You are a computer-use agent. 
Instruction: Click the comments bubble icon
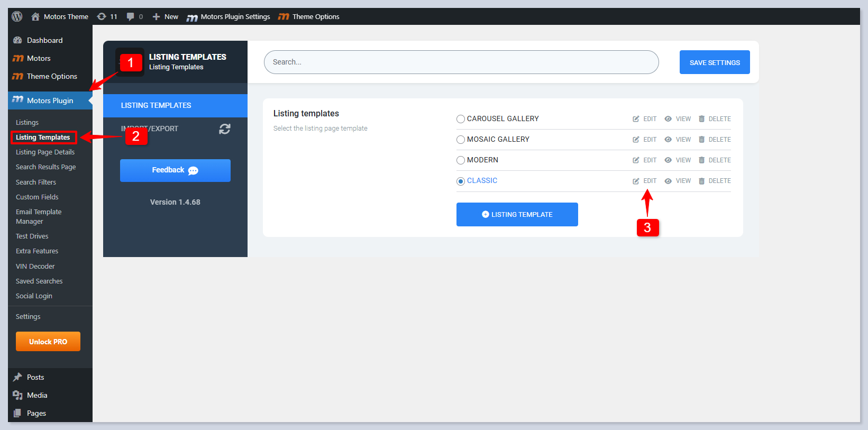[x=131, y=16]
